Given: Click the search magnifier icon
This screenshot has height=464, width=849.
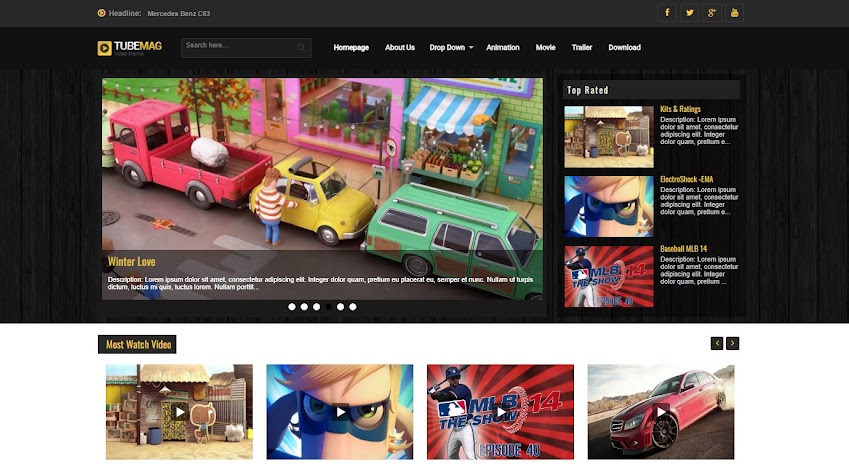Looking at the screenshot, I should click(301, 48).
